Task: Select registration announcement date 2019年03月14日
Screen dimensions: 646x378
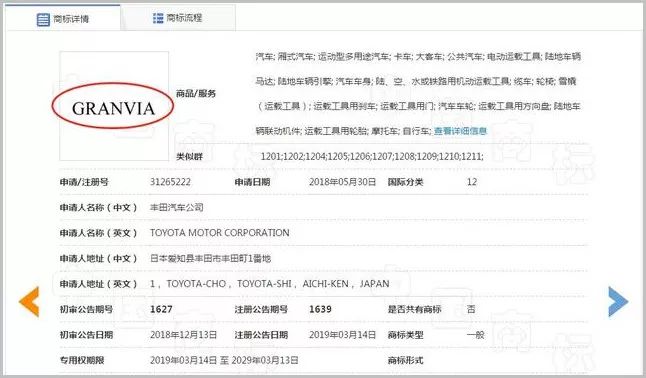Action: tap(342, 335)
